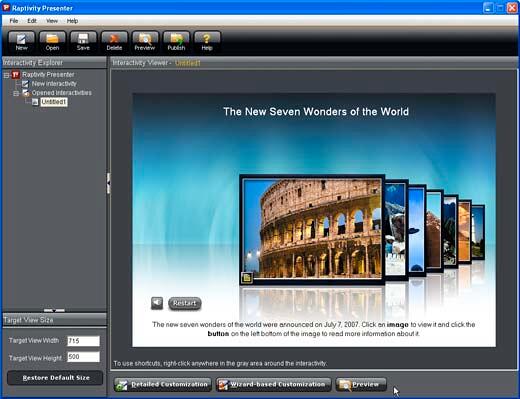Click the Untitled1 title in Interactivity Viewer header
The width and height of the screenshot is (520, 399).
click(x=188, y=63)
